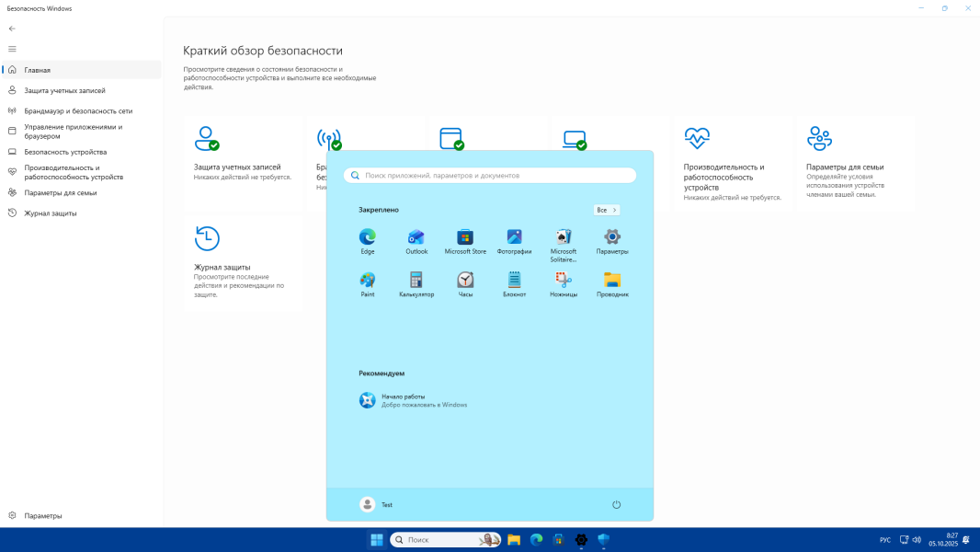The image size is (980, 552).
Task: Click the power button in Start
Action: tap(616, 504)
